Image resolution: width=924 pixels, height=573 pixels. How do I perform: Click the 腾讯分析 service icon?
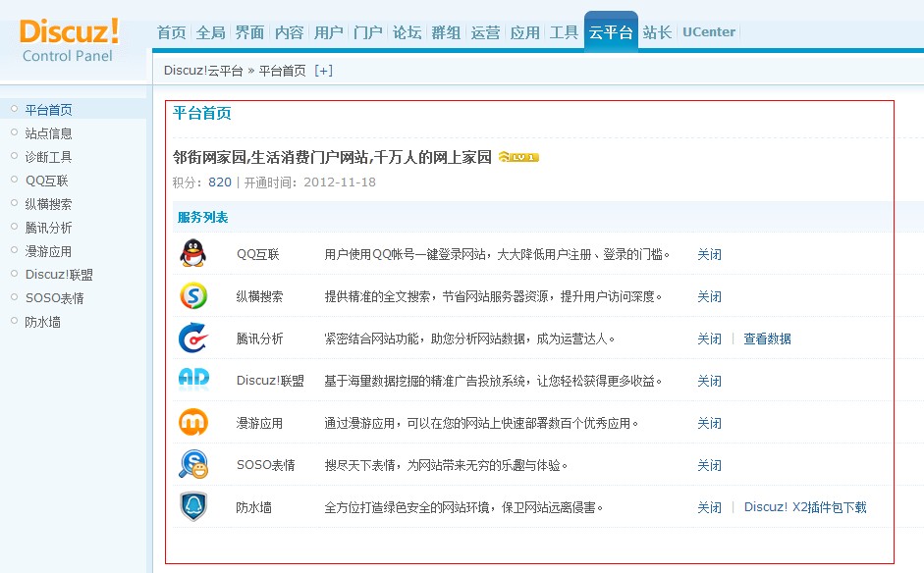click(x=193, y=338)
